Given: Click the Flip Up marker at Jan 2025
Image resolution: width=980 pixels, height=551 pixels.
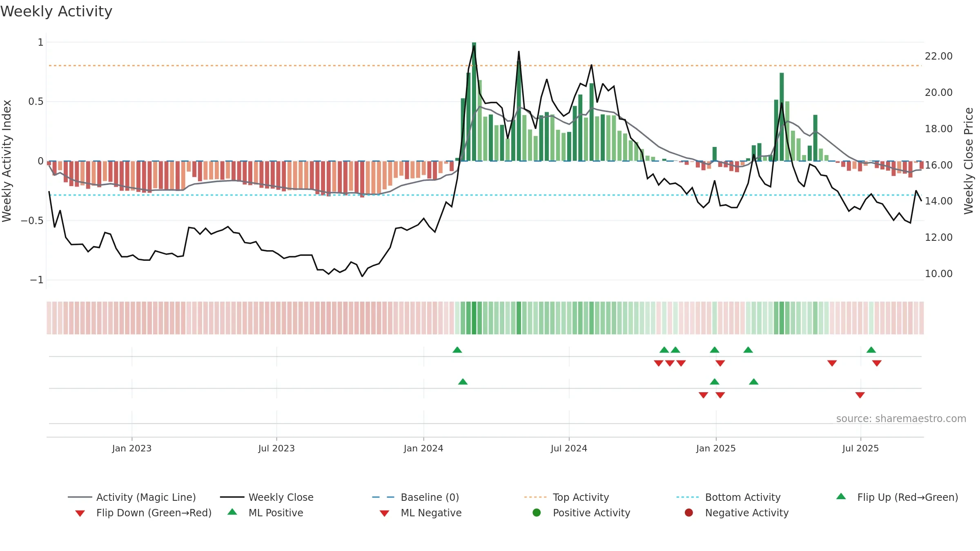Looking at the screenshot, I should tap(715, 350).
